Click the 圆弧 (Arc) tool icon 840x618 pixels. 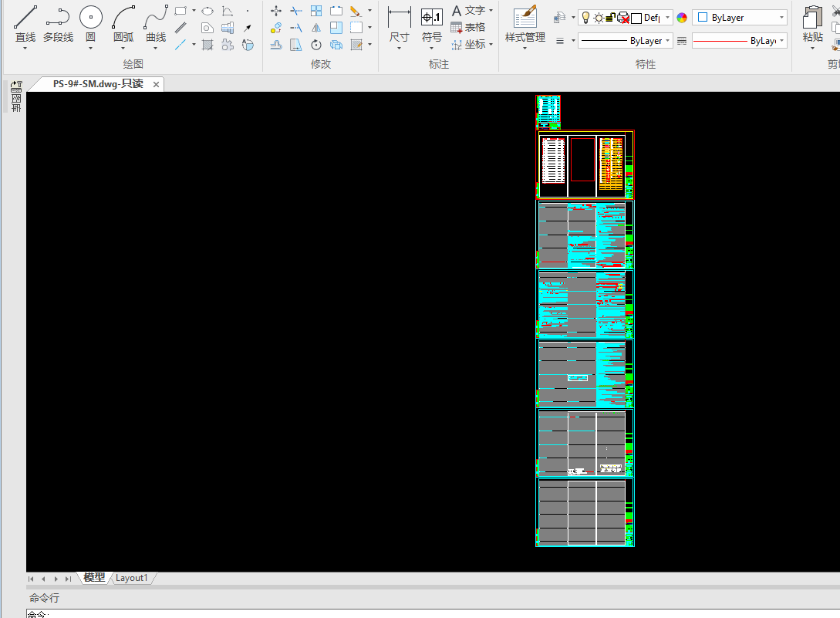coord(123,19)
